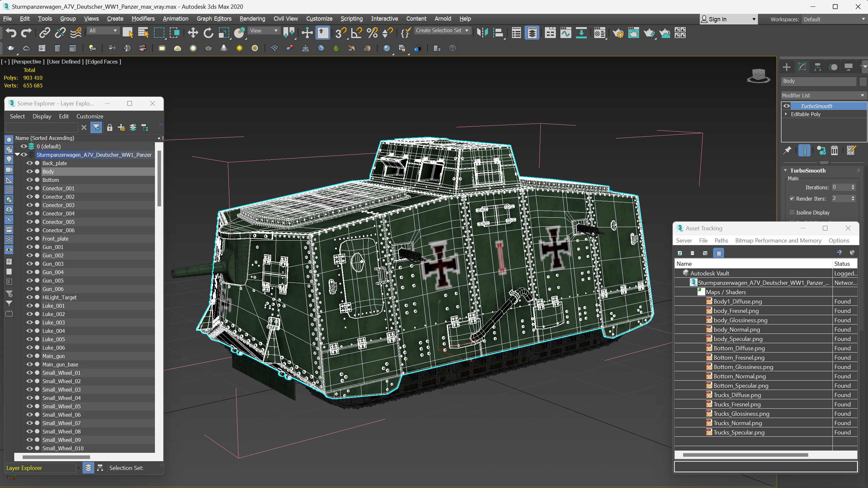The height and width of the screenshot is (488, 868).
Task: Collapse the Sturmpanzerwagen layer tree
Action: pos(17,154)
